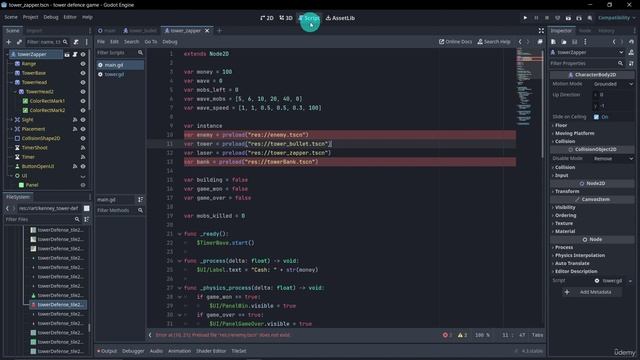This screenshot has width=640, height=360.
Task: Go to the previous script edit location
Action: tap(520, 42)
